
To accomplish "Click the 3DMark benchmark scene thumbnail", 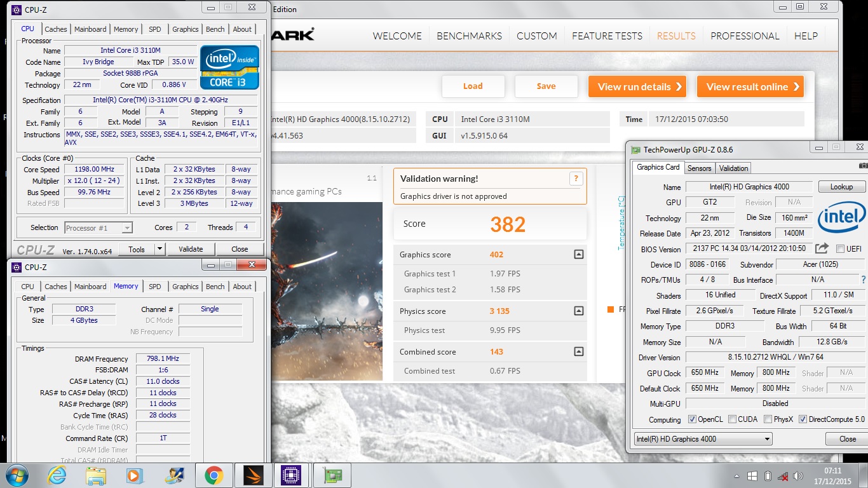I will coord(327,291).
